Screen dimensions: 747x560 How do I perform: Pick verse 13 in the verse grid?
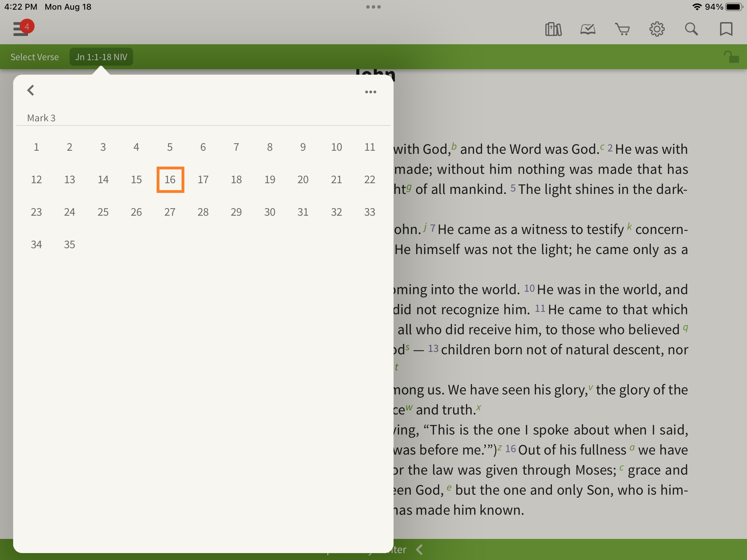point(70,180)
